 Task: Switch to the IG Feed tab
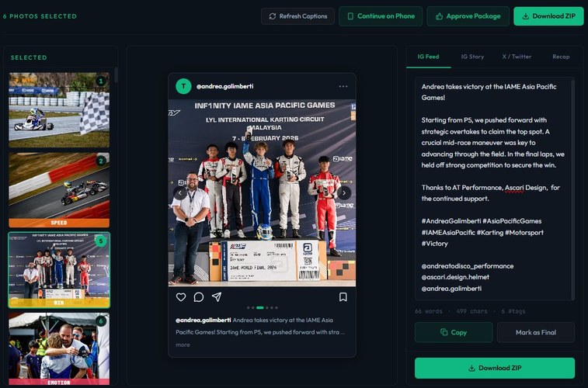428,57
